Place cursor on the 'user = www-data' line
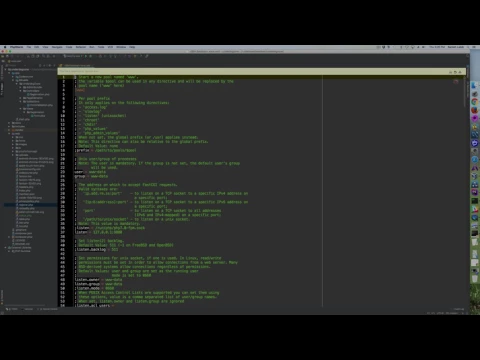 click(90, 172)
